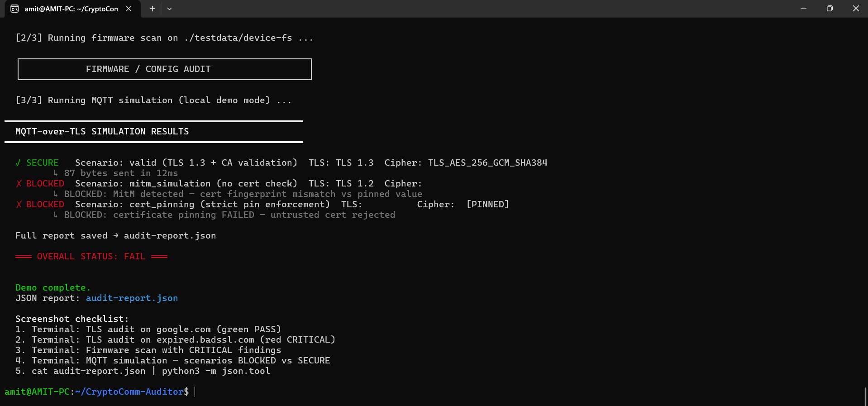Click checklist item 2 about expired.badssl.com
This screenshot has height=406, width=868.
[x=176, y=339]
